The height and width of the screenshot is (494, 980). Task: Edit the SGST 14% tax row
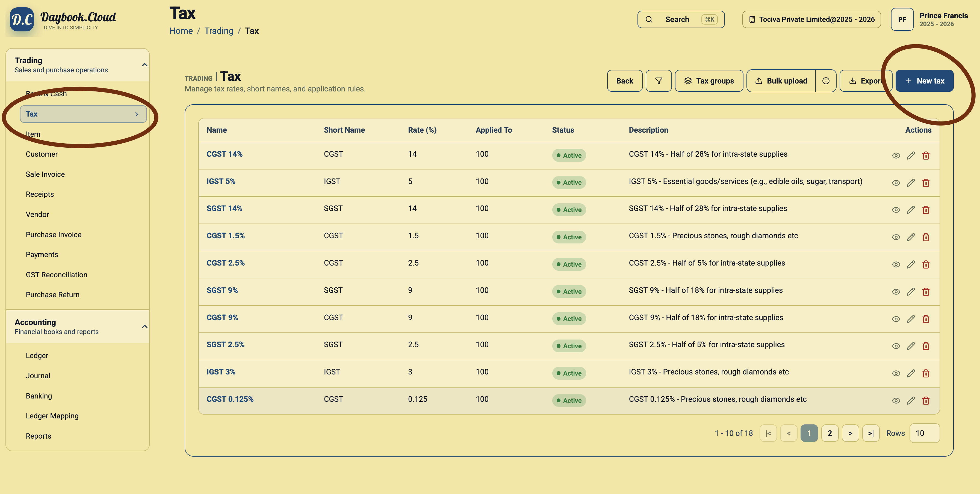911,210
